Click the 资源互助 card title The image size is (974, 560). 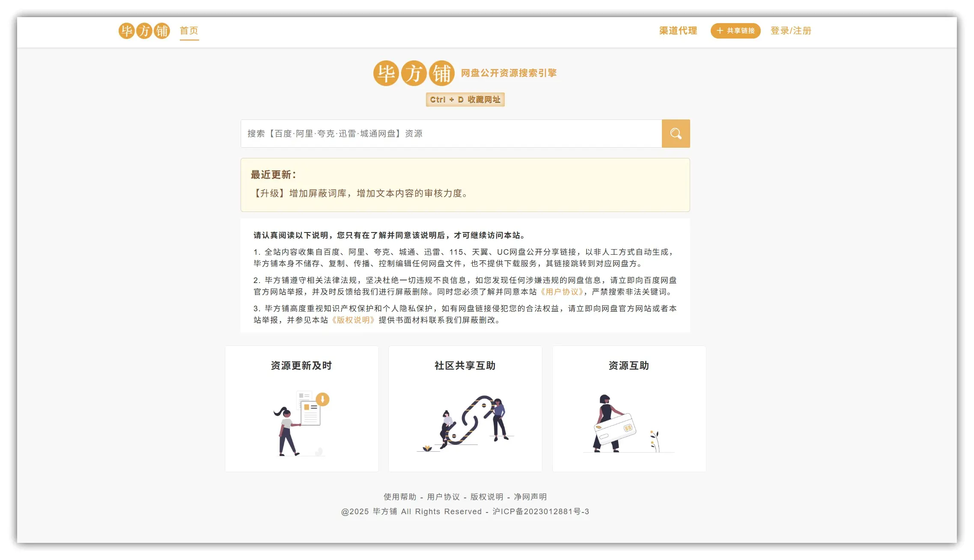[x=628, y=366]
